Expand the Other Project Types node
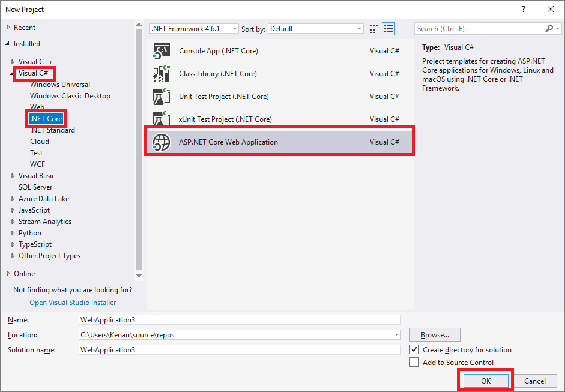 (13, 256)
